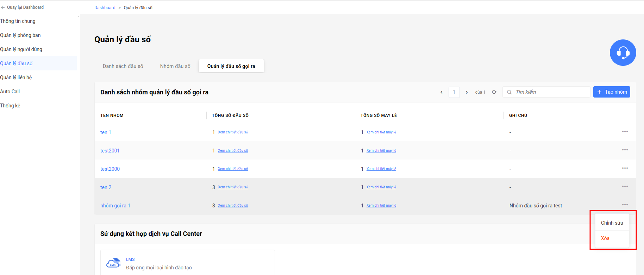The image size is (644, 275).
Task: View Xem chi tiết máy lẻ for test2001
Action: [x=381, y=151]
